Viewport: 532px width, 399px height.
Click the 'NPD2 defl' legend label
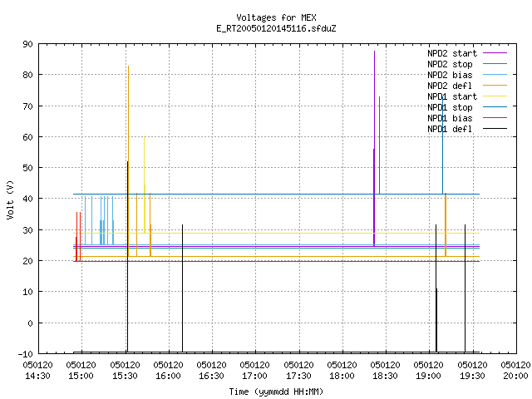point(450,86)
